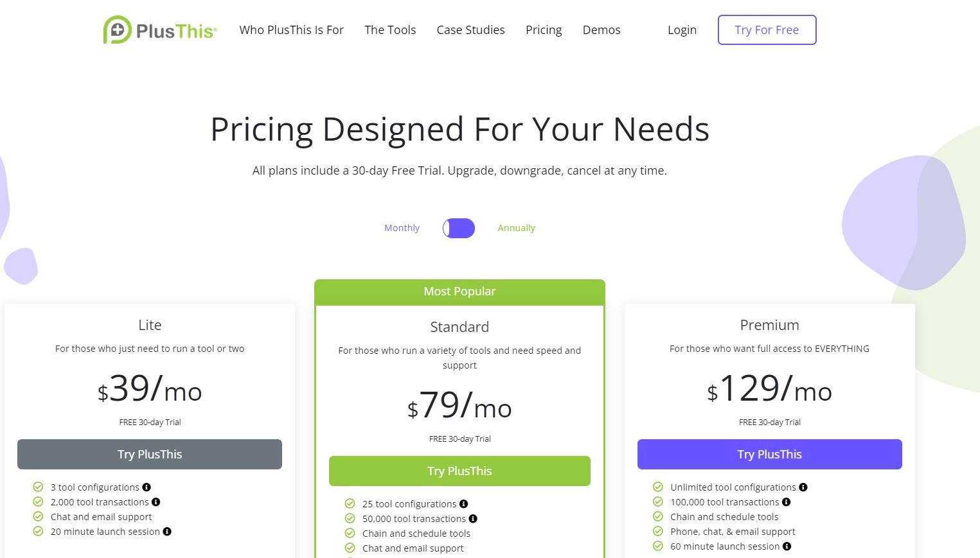Select the Monthly billing label
Screen dimensions: 980x558
(402, 228)
